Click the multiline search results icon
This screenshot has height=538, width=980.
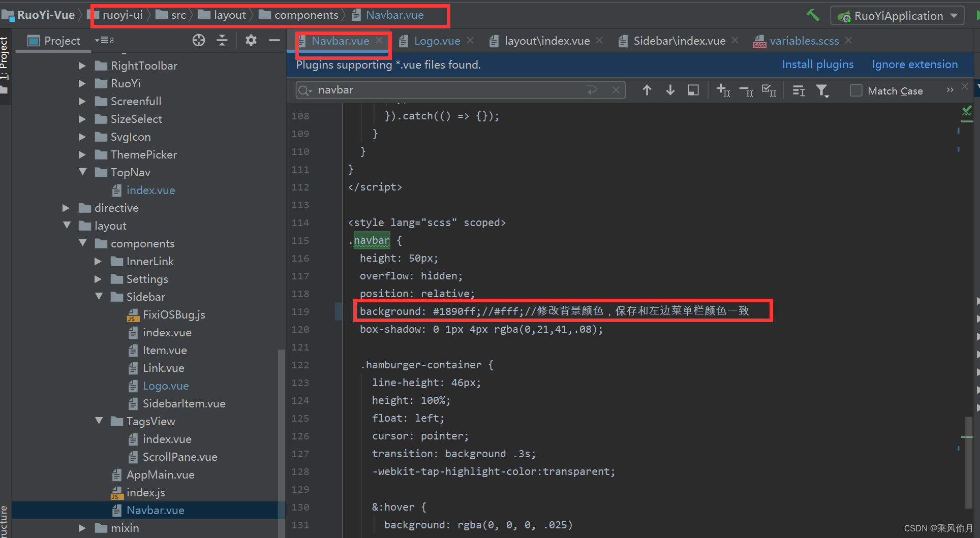coord(799,90)
